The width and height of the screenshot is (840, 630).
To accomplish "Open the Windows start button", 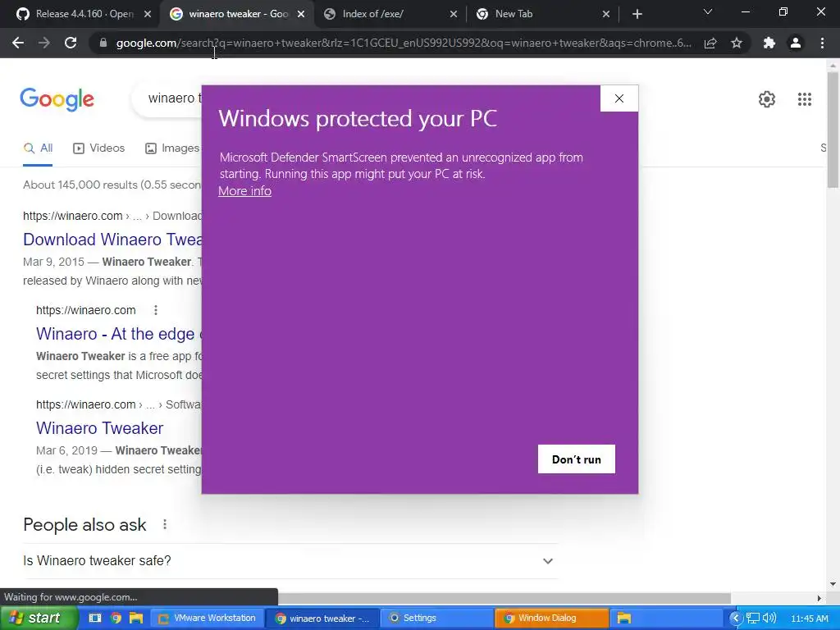I will click(39, 619).
